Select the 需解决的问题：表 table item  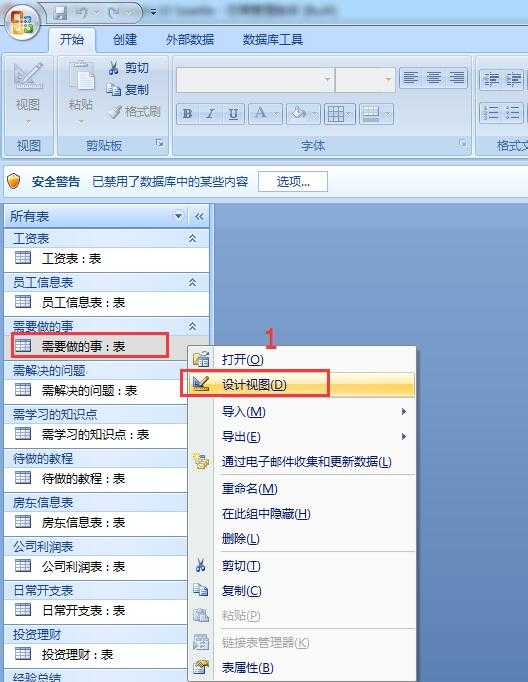click(x=96, y=391)
